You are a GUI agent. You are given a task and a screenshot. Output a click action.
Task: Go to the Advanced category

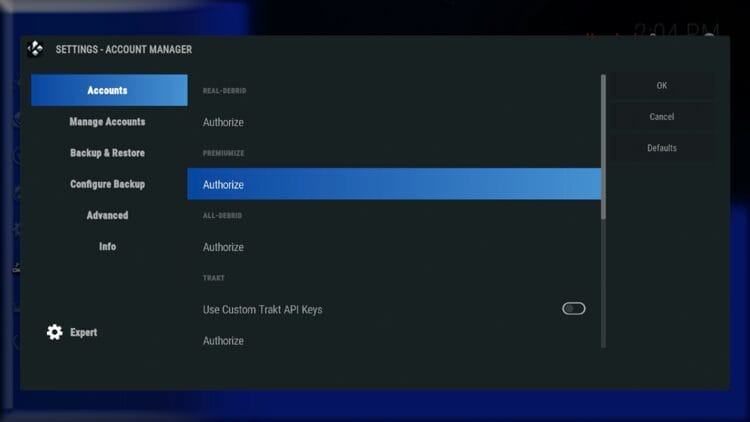107,215
